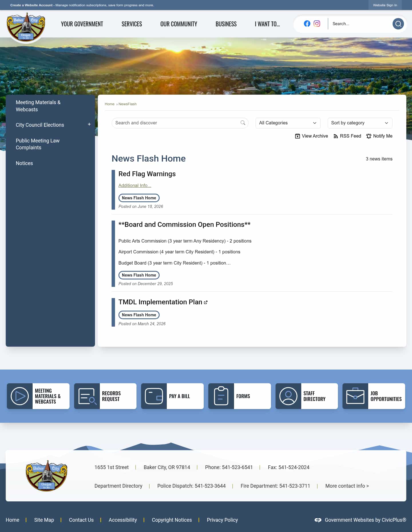This screenshot has height=532, width=412.
Task: Click City Council Elections sidebar link
Action: [40, 125]
